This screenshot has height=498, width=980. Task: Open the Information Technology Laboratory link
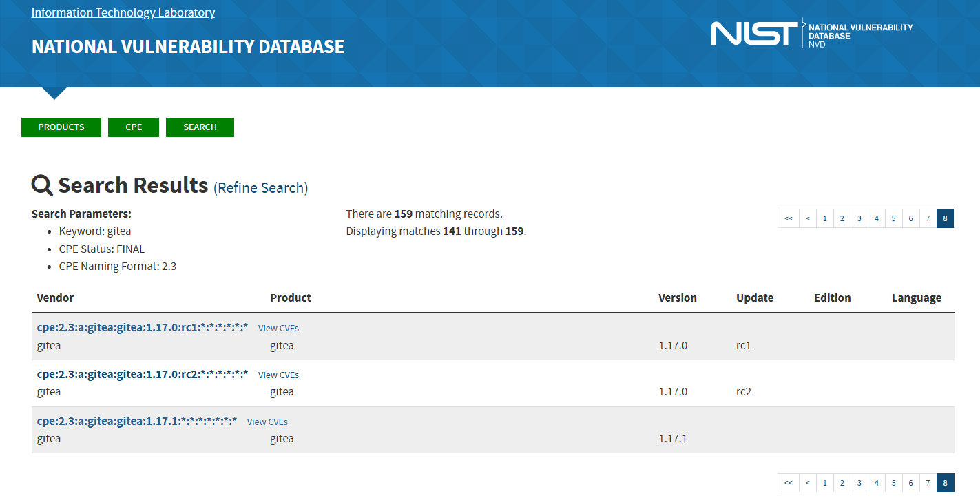(x=123, y=12)
